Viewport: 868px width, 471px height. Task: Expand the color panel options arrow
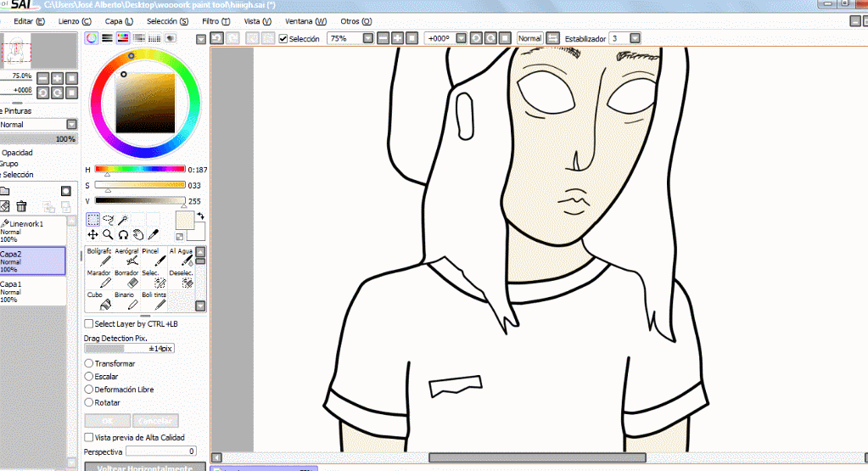pyautogui.click(x=201, y=39)
